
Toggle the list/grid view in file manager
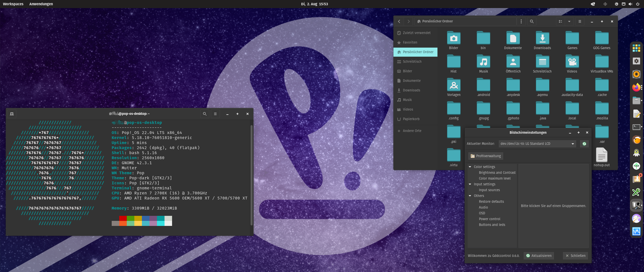point(560,21)
